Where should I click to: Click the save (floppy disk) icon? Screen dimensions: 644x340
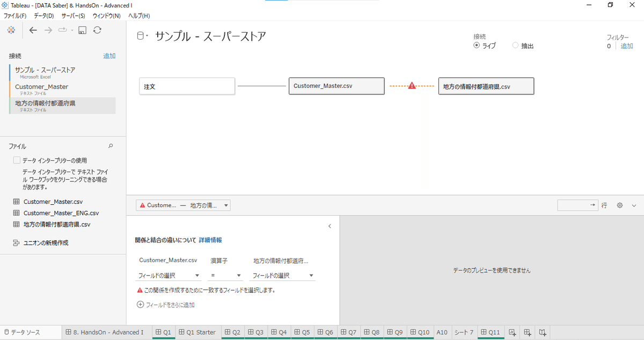pos(83,30)
